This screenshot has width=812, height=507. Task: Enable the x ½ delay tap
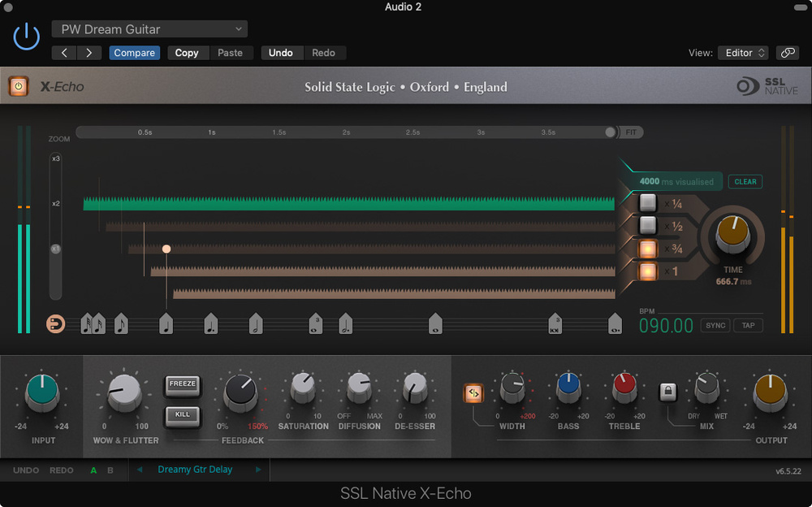647,226
